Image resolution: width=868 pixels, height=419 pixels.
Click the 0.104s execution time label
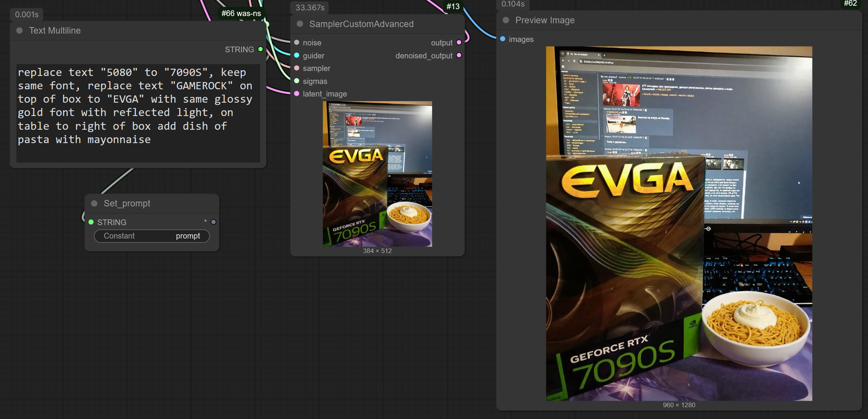tap(513, 4)
